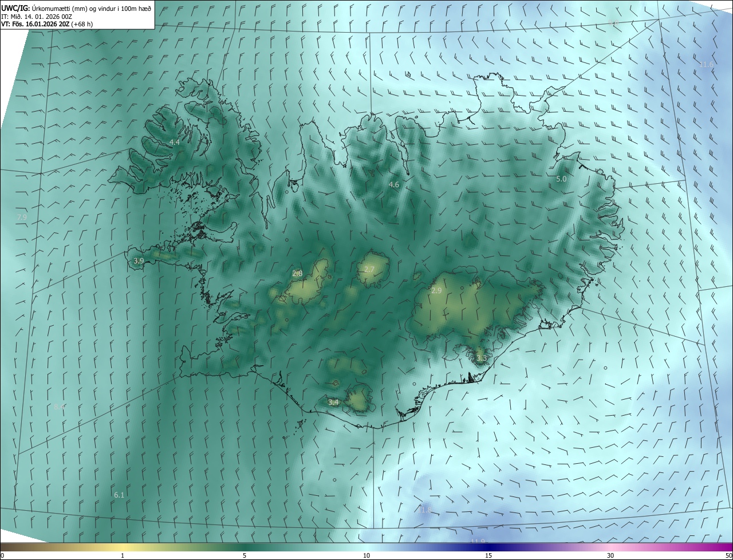Click the map title 'Úrkomumætti (mm) og vindur í 100m hæð'
The height and width of the screenshot is (560, 733).
(90, 8)
